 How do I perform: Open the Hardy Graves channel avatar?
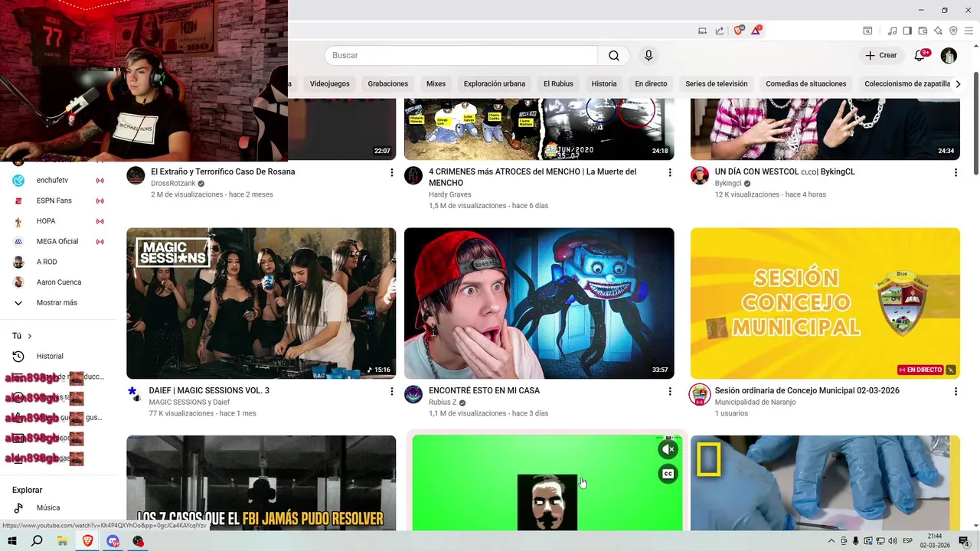coord(413,175)
